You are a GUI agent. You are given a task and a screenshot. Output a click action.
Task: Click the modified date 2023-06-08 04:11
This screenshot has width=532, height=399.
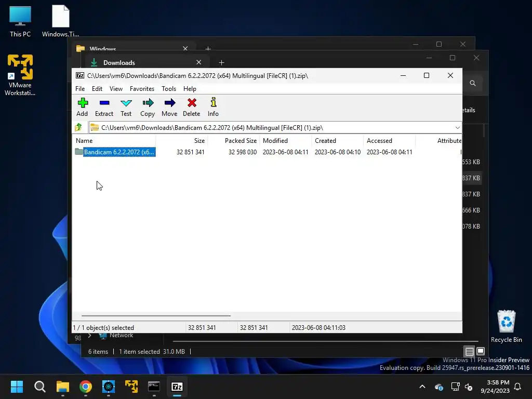[285, 152]
